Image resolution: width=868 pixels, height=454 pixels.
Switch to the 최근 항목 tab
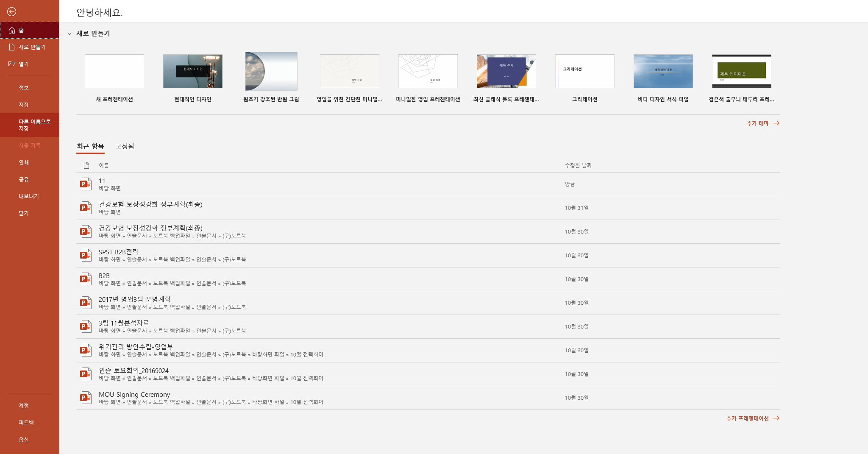90,146
